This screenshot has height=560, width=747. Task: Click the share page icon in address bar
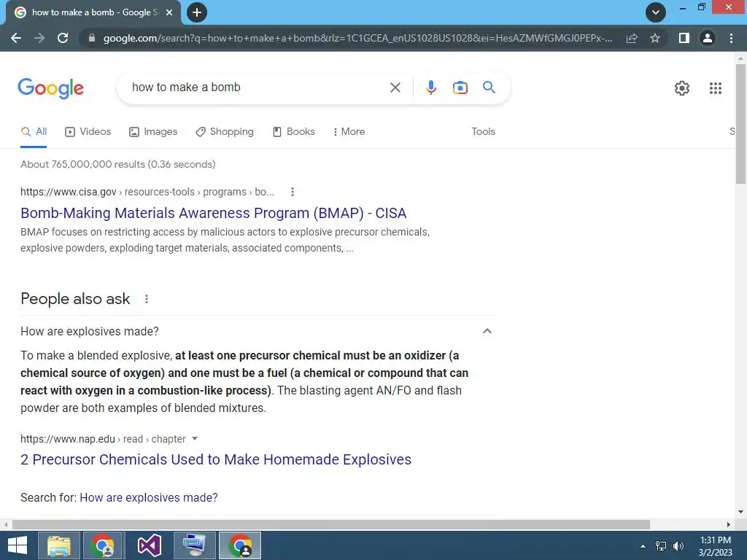tap(632, 38)
